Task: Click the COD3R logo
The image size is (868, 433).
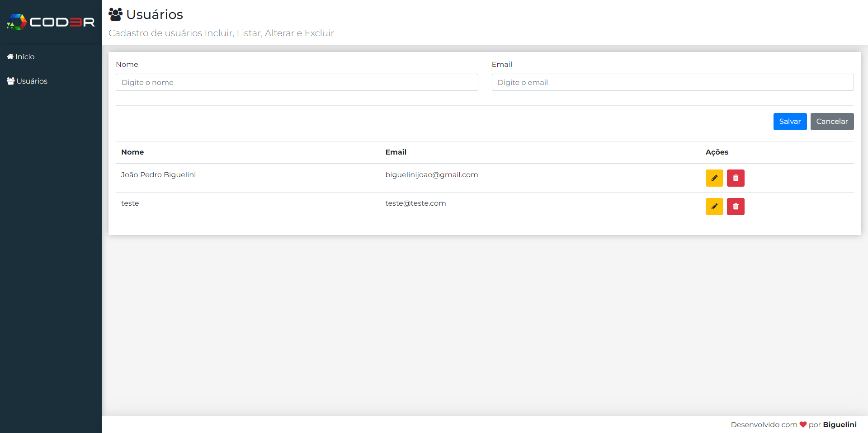Action: click(50, 22)
